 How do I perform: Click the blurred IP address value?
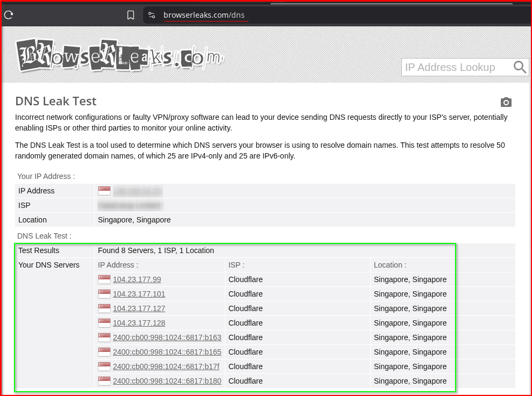(x=137, y=191)
